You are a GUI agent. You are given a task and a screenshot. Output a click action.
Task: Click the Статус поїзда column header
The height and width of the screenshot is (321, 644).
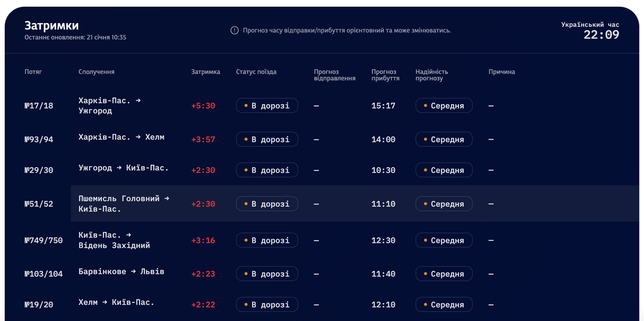pos(256,72)
